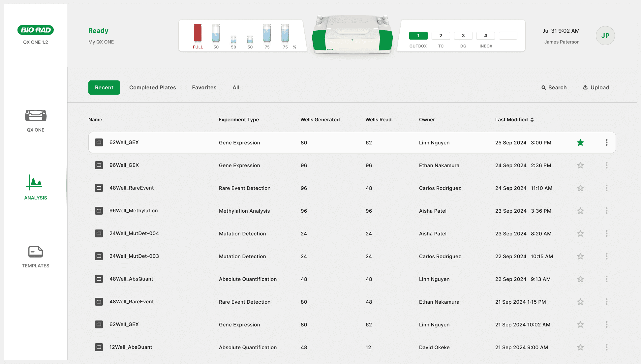Open more options for 62Well_GEX row
The width and height of the screenshot is (641, 364).
[x=606, y=142]
